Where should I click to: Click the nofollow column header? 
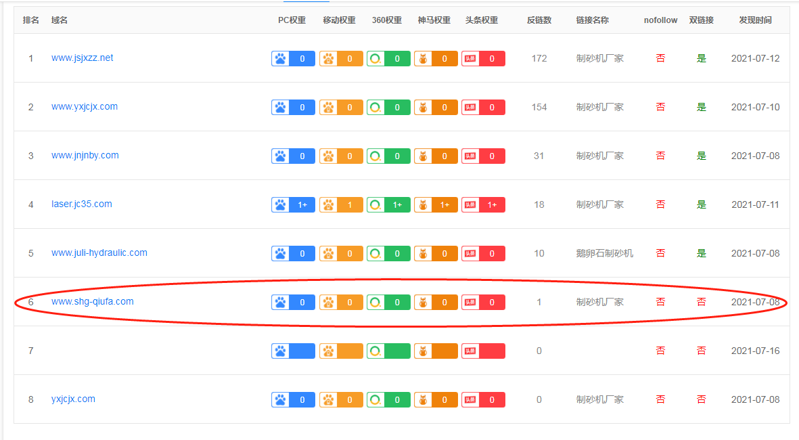[660, 20]
